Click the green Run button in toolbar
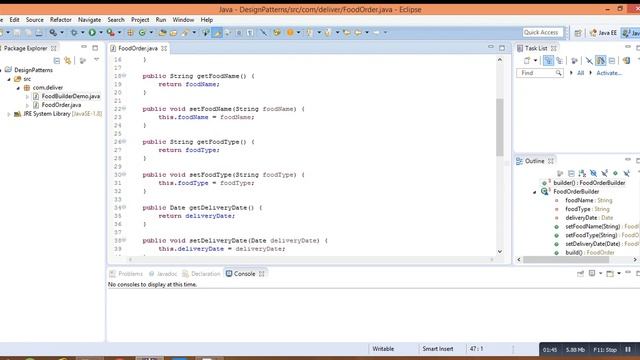Image resolution: width=640 pixels, height=360 pixels. (x=92, y=32)
